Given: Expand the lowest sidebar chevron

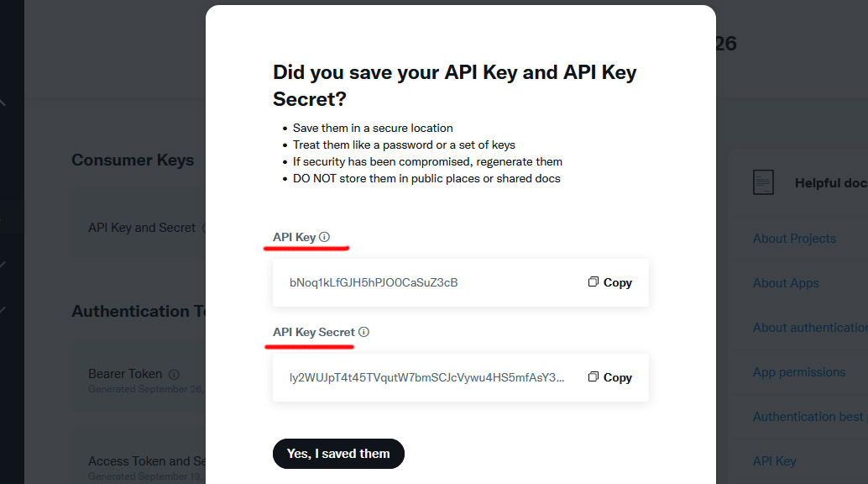Looking at the screenshot, I should tap(3, 310).
